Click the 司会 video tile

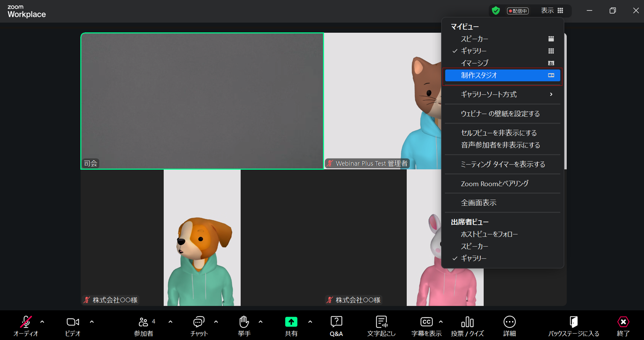[202, 101]
